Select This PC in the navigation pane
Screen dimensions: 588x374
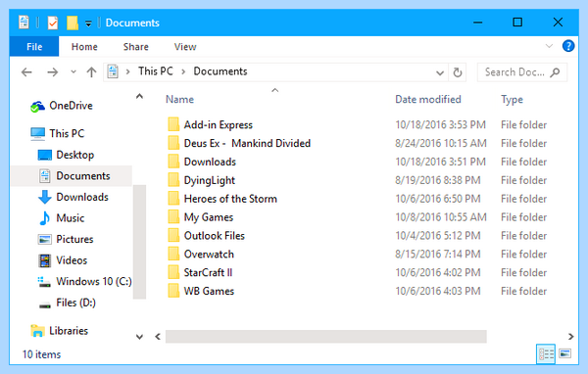coord(58,133)
